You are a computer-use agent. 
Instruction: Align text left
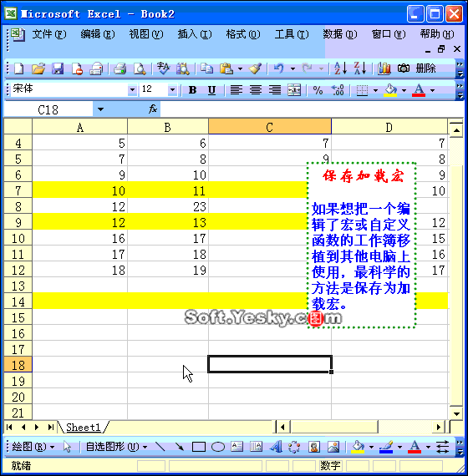(x=237, y=90)
